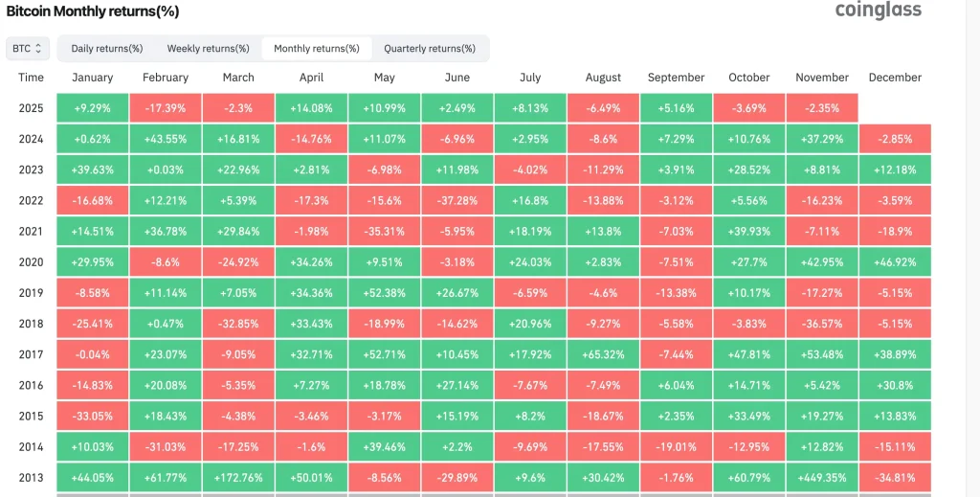980x497 pixels.
Task: Open the BTC coin selector dropdown
Action: pos(28,48)
